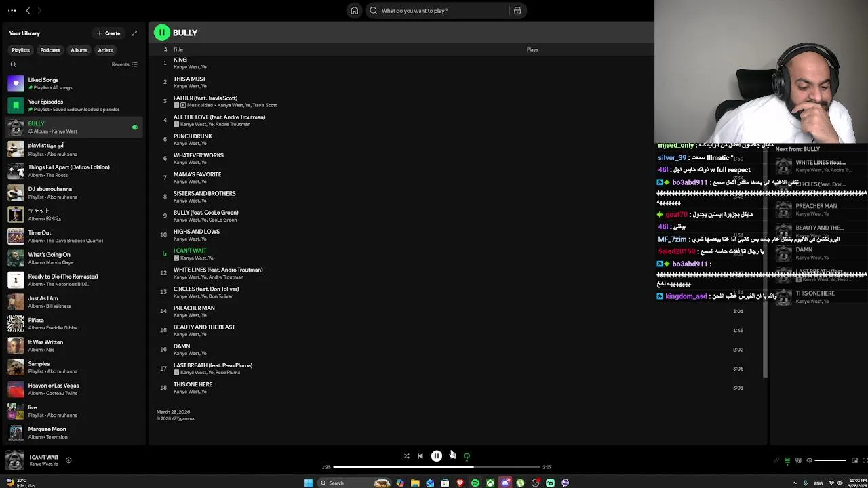
Task: Open the Ready to Die (The Remaster) album
Action: point(74,280)
